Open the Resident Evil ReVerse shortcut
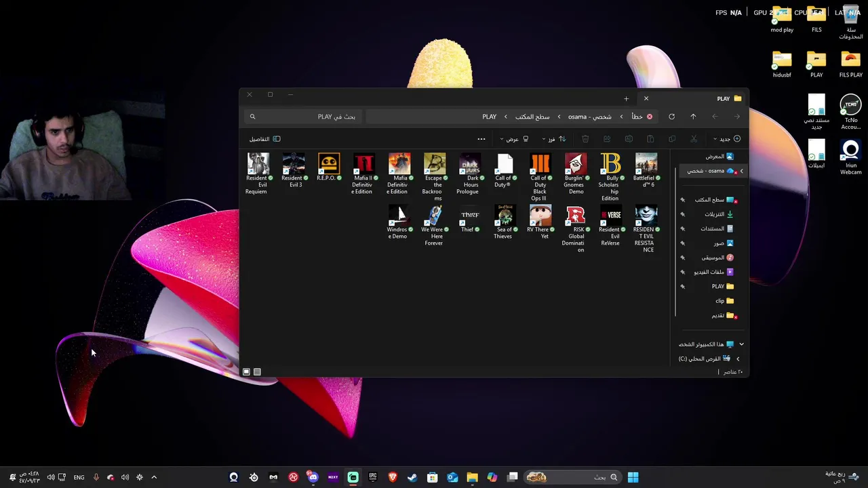Image resolution: width=868 pixels, height=488 pixels. [x=611, y=226]
